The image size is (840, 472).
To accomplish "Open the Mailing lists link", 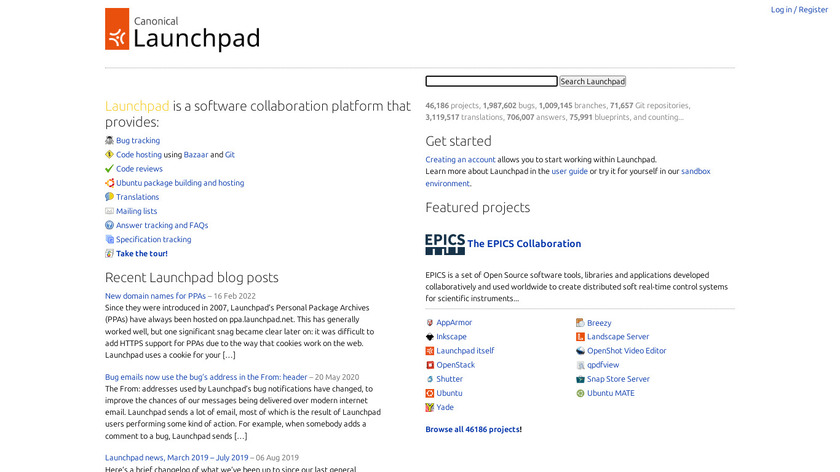I will [x=137, y=211].
